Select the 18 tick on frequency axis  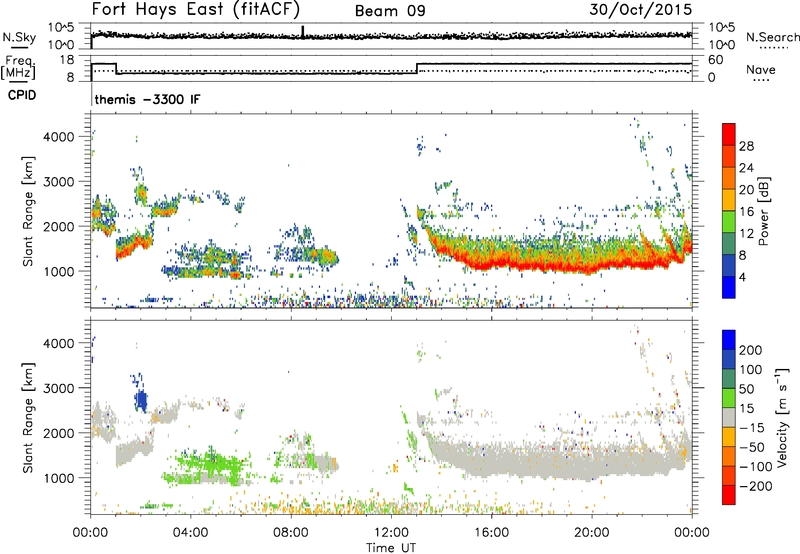[x=67, y=60]
